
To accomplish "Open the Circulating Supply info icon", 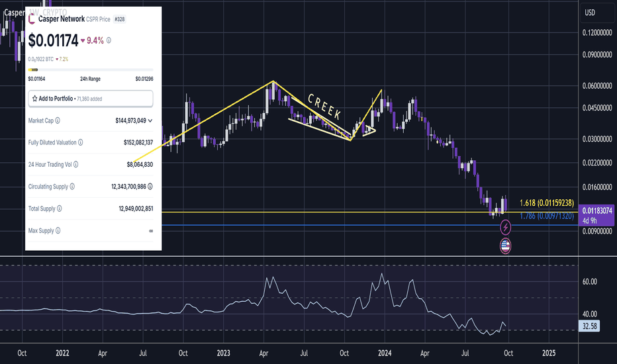I will pyautogui.click(x=72, y=187).
